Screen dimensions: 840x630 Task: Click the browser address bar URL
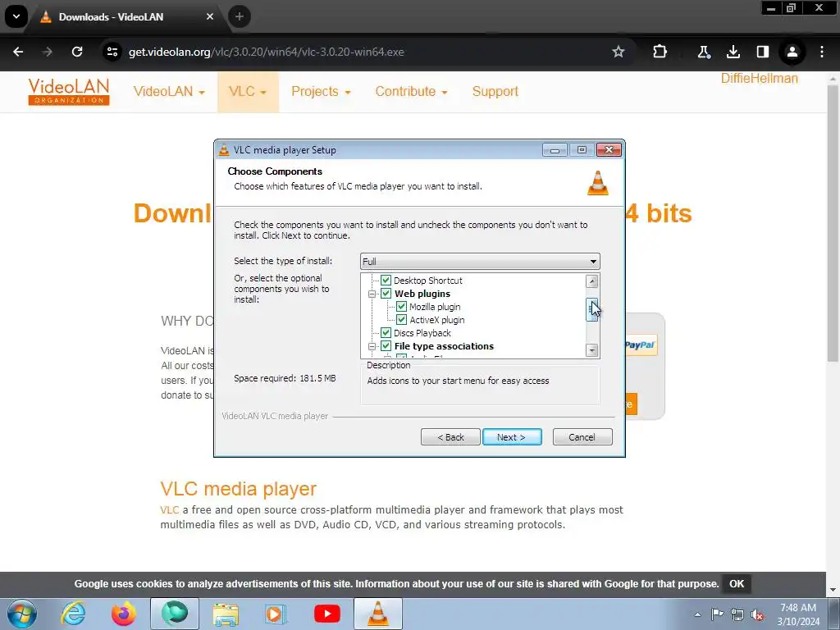coord(267,52)
